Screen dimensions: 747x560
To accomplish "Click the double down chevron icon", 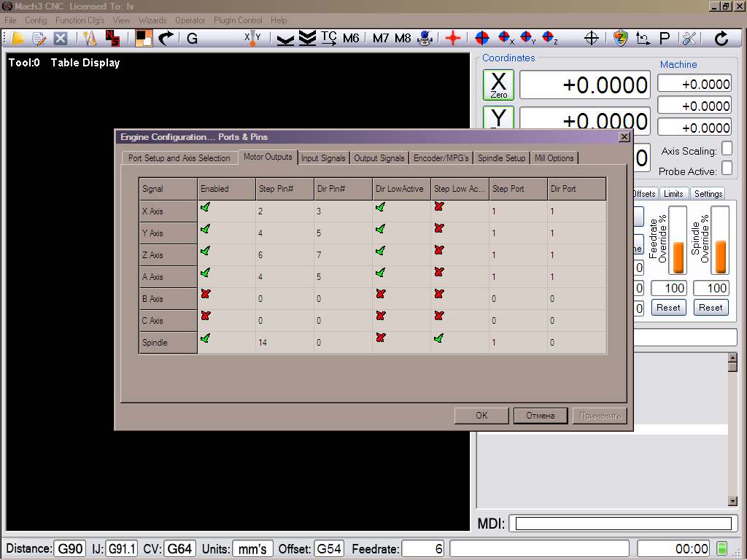I will (x=307, y=38).
